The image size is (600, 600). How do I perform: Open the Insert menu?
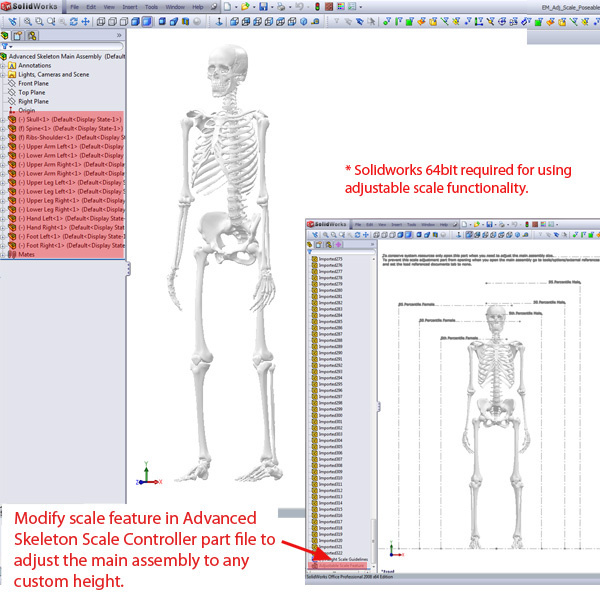(x=130, y=7)
